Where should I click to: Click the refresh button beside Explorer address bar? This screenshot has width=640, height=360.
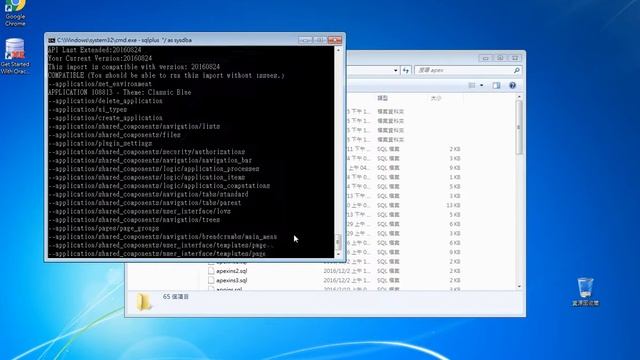(x=406, y=70)
